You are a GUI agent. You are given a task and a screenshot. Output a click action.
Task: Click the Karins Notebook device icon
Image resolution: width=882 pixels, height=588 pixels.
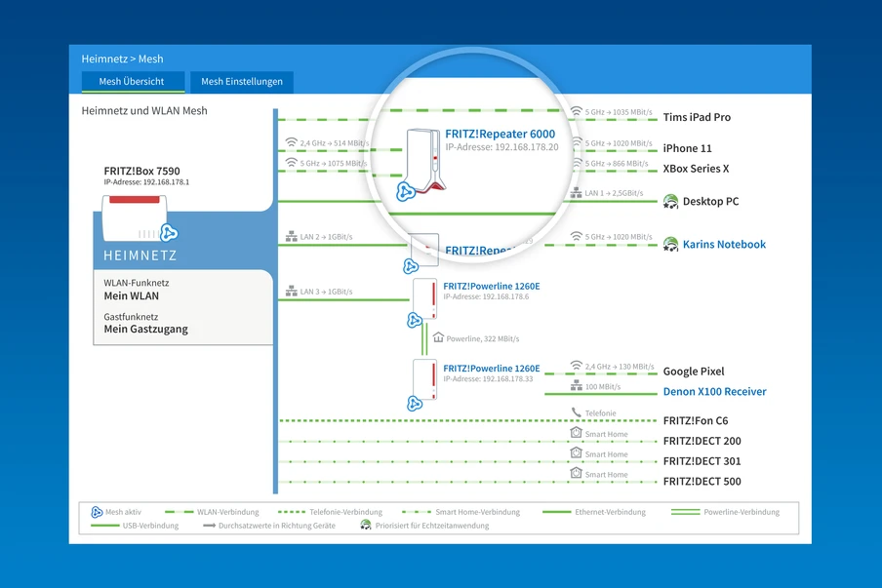(x=670, y=245)
